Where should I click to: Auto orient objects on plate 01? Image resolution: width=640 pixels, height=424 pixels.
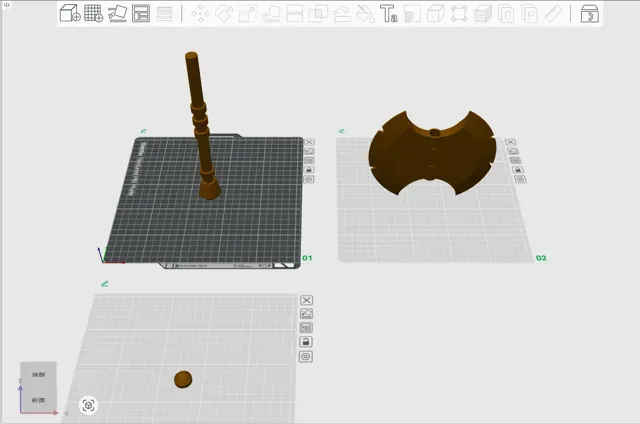click(309, 151)
